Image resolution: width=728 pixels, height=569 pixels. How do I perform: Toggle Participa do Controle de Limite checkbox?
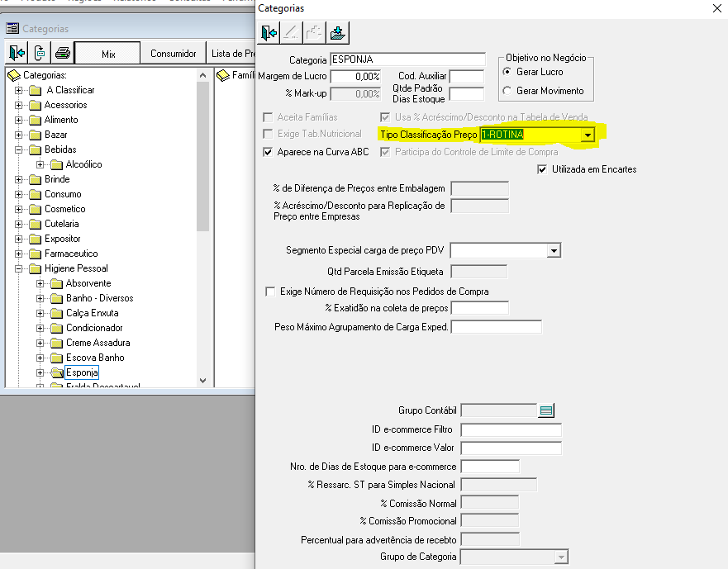385,152
